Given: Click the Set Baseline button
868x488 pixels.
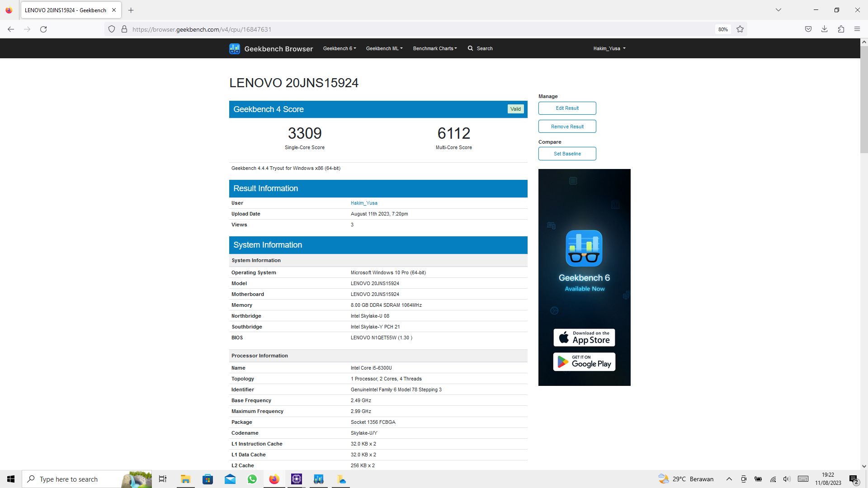Looking at the screenshot, I should pos(567,154).
